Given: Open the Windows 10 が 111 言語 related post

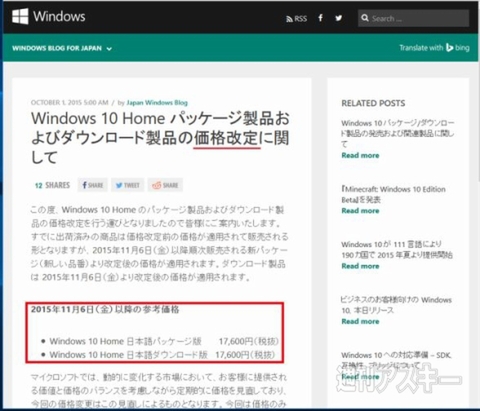Looking at the screenshot, I should point(397,250).
